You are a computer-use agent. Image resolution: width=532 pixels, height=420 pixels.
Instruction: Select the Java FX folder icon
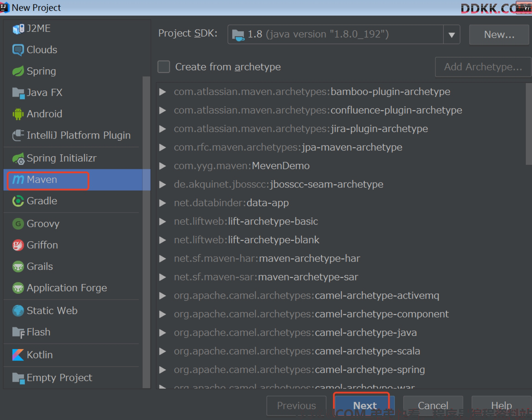point(18,93)
